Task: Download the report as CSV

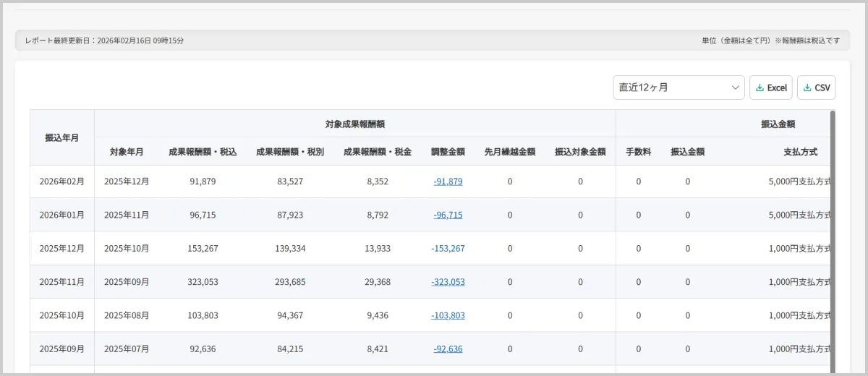Action: pos(817,87)
